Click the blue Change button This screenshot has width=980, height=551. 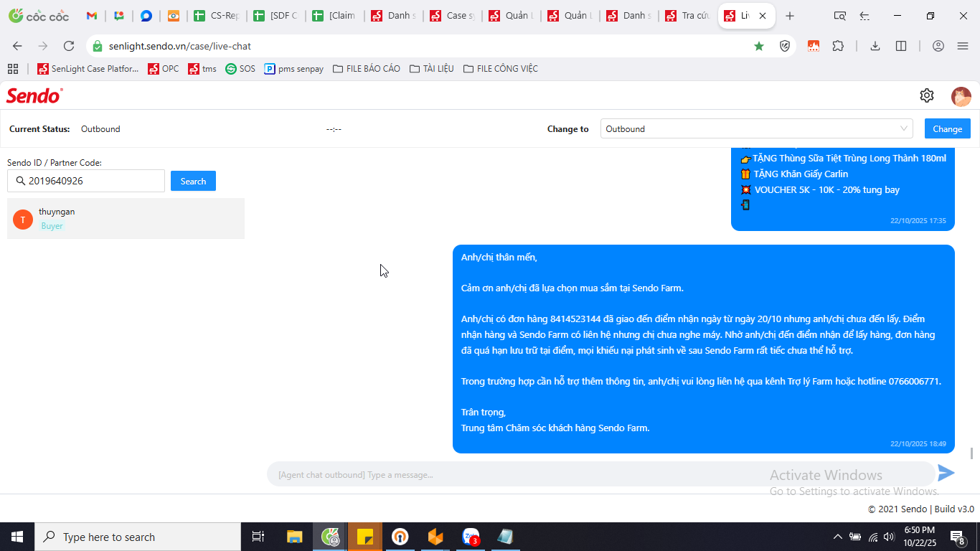pos(947,129)
